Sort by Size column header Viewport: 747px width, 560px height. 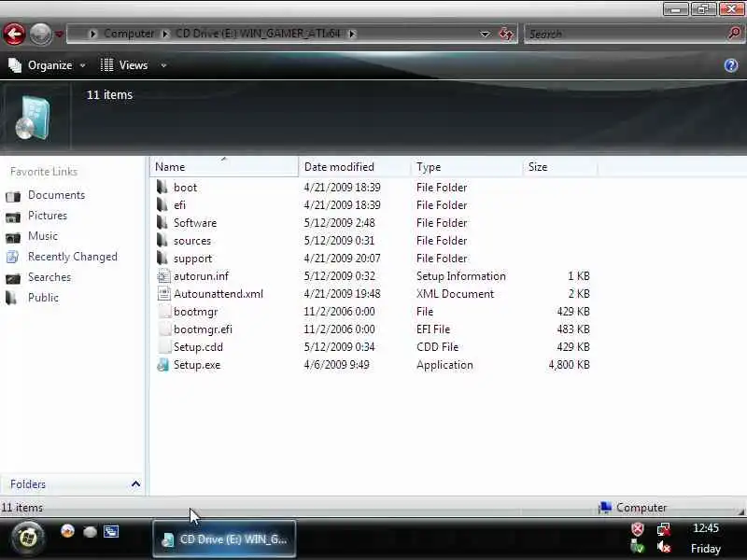tap(559, 167)
